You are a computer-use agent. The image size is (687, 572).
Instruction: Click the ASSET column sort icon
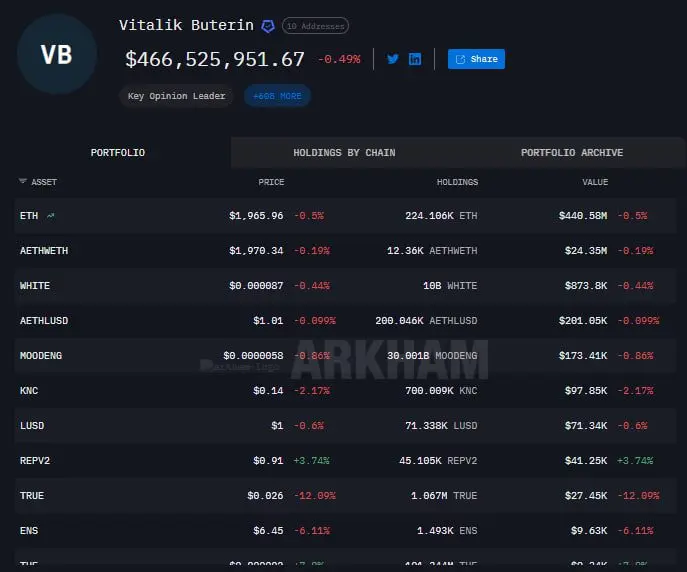coord(23,181)
